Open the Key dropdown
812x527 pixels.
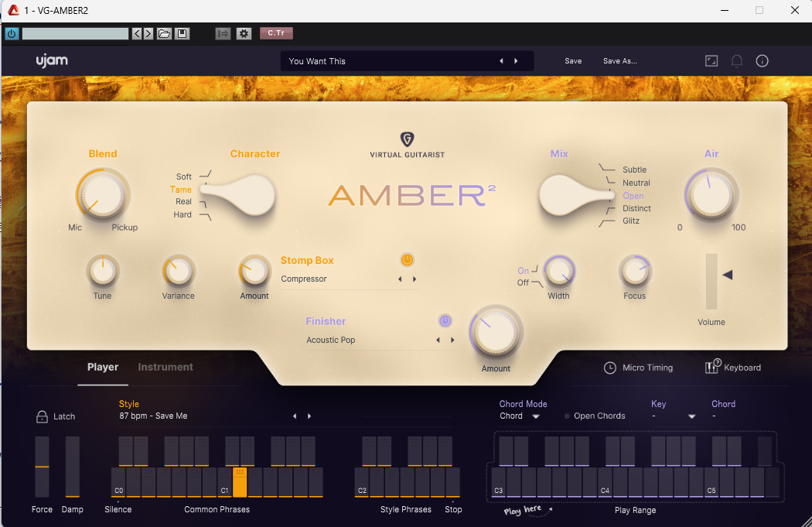[674, 416]
